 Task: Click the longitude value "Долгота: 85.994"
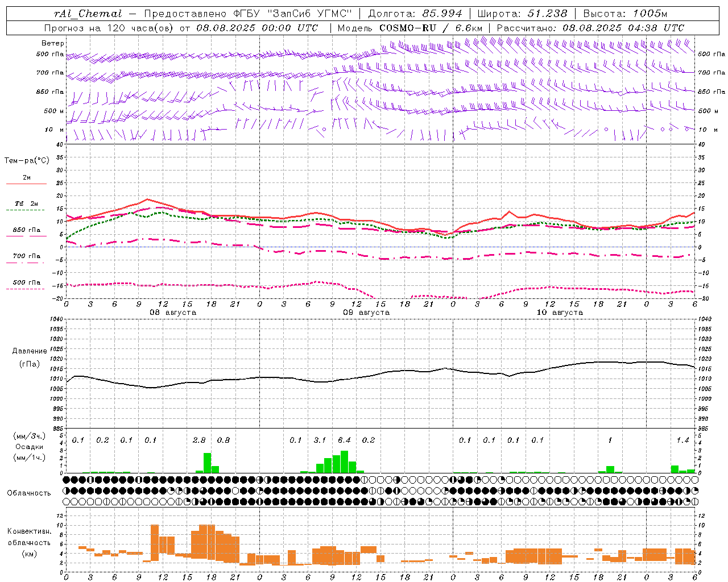[416, 14]
